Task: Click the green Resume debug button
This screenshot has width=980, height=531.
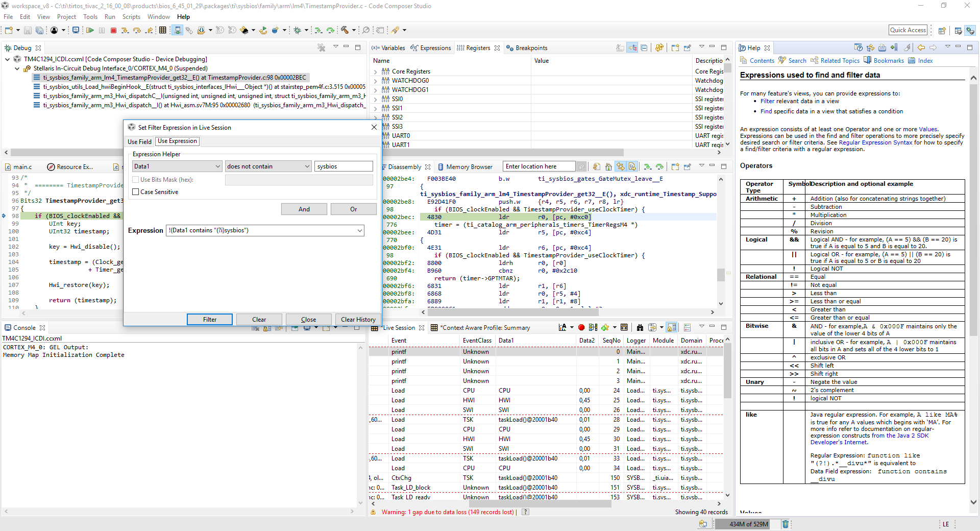Action: tap(90, 31)
